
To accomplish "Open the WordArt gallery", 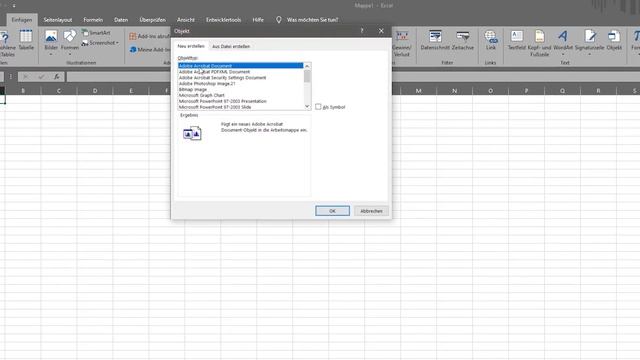I will coord(563,40).
